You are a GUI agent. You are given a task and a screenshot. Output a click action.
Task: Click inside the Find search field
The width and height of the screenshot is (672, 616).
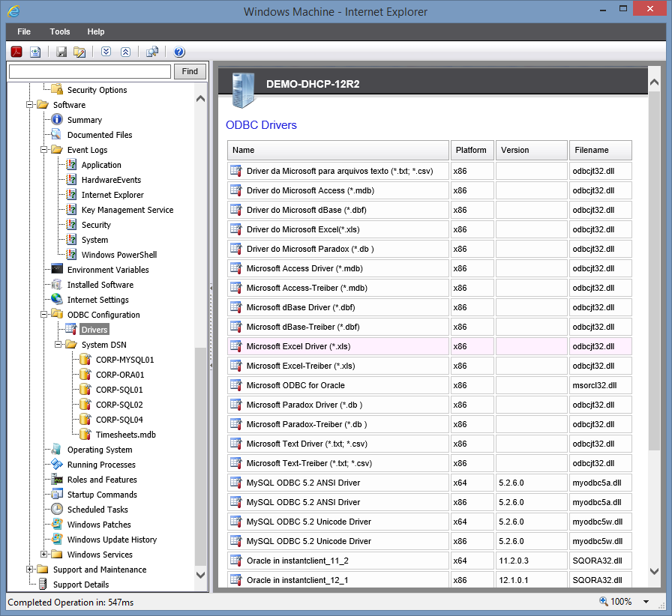point(90,71)
